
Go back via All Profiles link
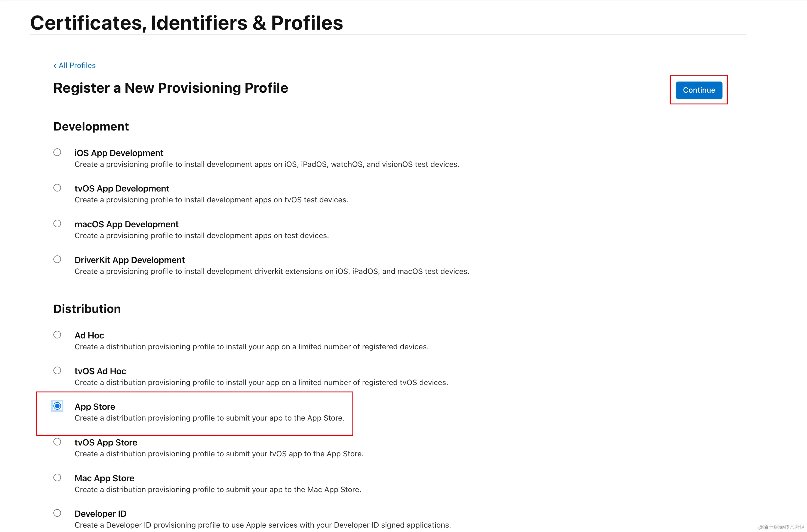tap(74, 65)
